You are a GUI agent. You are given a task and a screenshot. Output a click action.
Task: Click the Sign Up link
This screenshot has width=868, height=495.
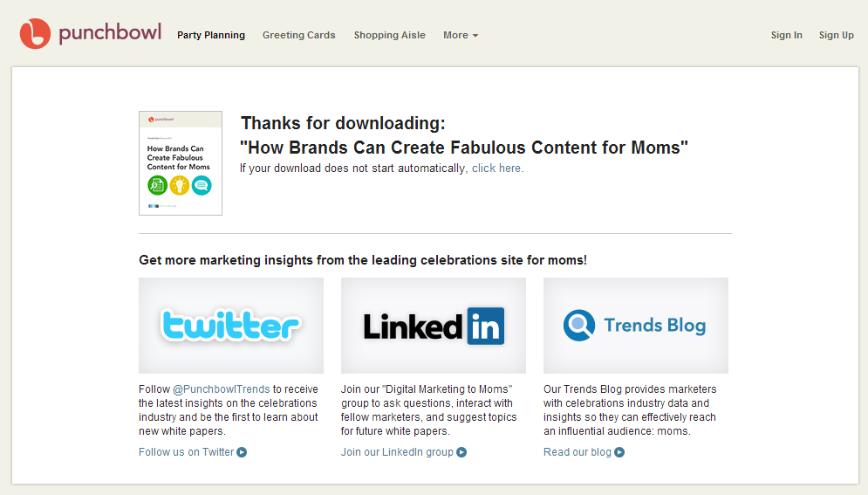[836, 36]
